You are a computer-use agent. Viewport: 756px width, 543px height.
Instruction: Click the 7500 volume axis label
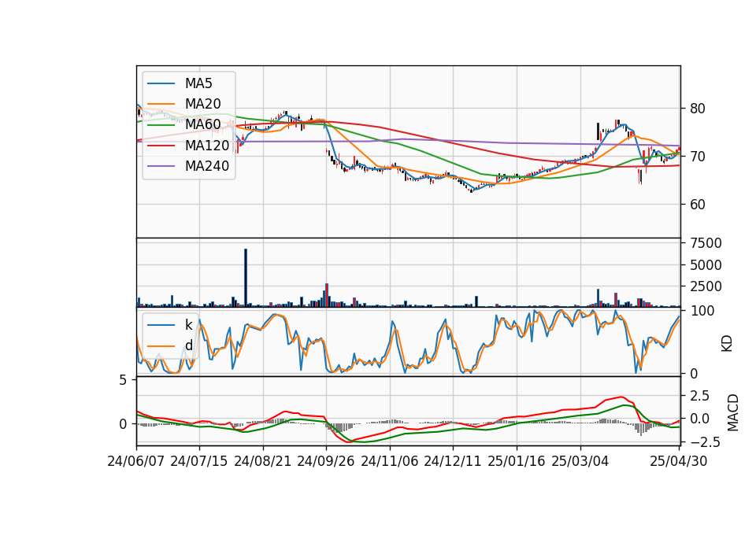tap(704, 243)
